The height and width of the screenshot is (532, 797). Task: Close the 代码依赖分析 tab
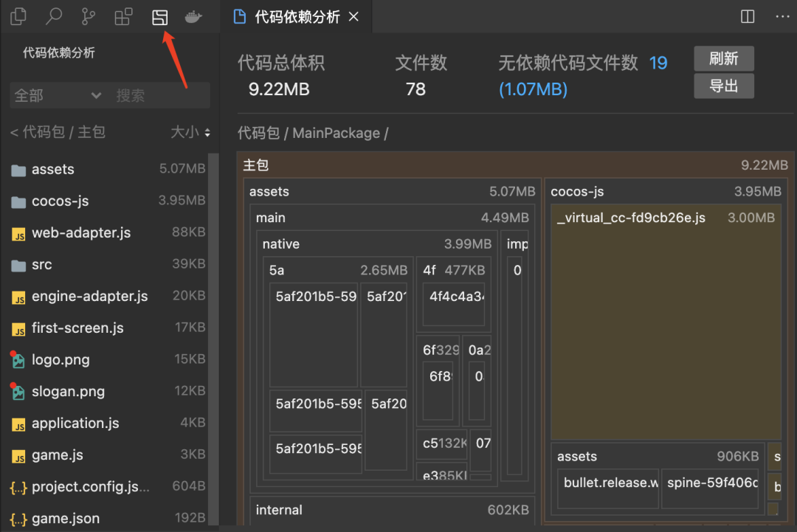353,17
